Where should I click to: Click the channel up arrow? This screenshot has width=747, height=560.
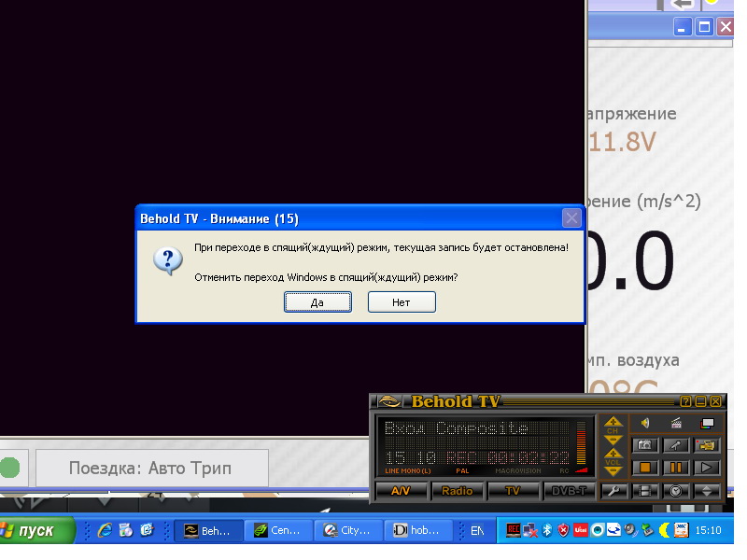[x=613, y=422]
